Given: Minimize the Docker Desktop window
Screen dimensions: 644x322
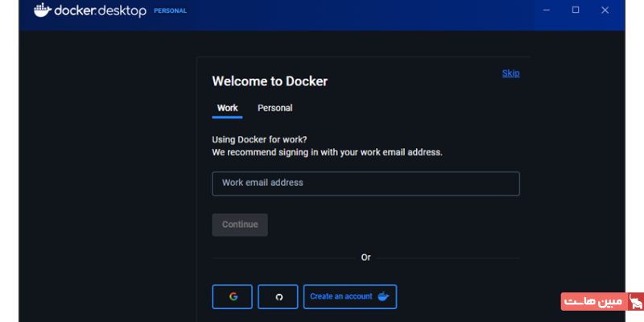Looking at the screenshot, I should [x=547, y=10].
